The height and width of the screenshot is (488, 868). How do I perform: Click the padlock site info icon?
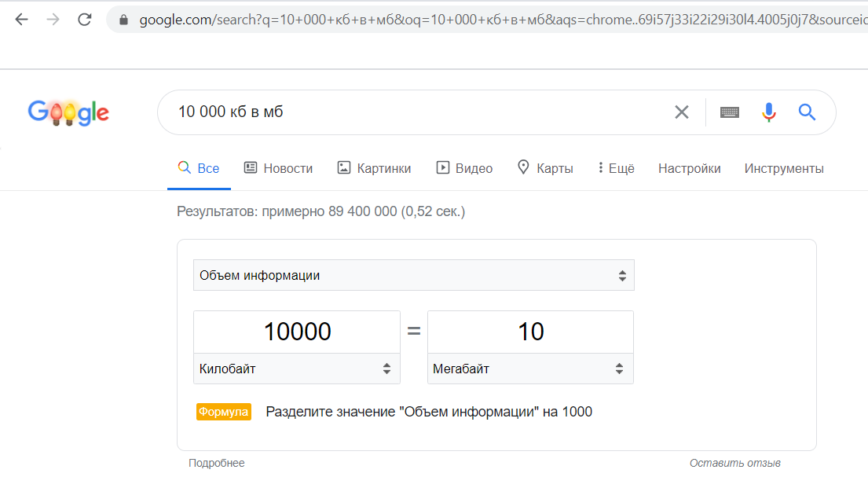pyautogui.click(x=123, y=20)
